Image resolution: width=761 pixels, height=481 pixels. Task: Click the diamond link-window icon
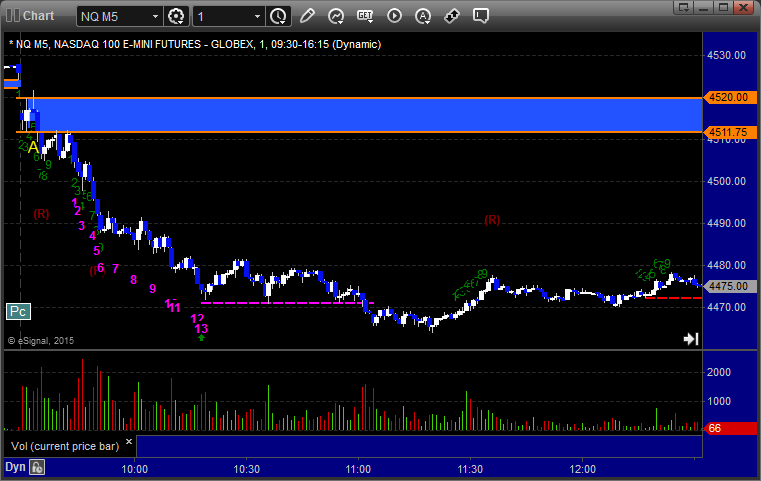pyautogui.click(x=452, y=16)
